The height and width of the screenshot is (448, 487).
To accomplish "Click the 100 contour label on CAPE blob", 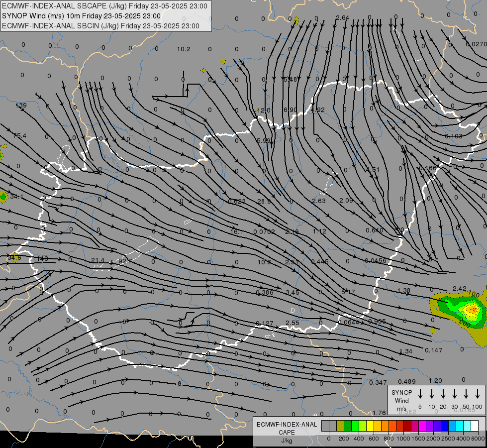I will pos(474,294).
